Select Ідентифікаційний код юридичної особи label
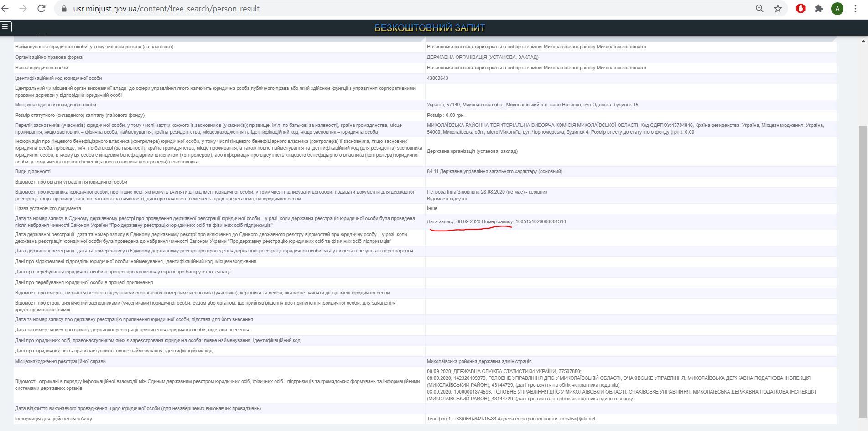868x431 pixels. 58,78
